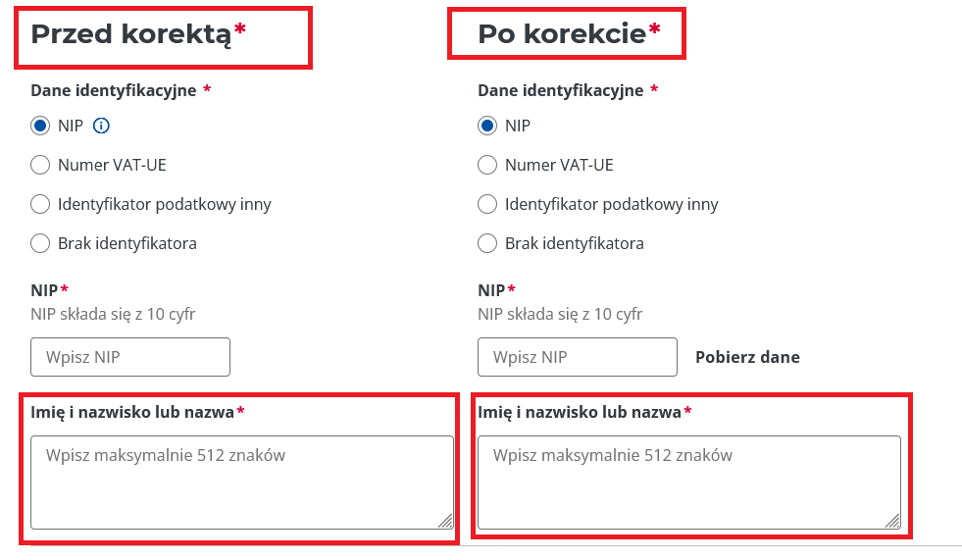
Task: Click the Pobierz dane link
Action: [x=747, y=357]
